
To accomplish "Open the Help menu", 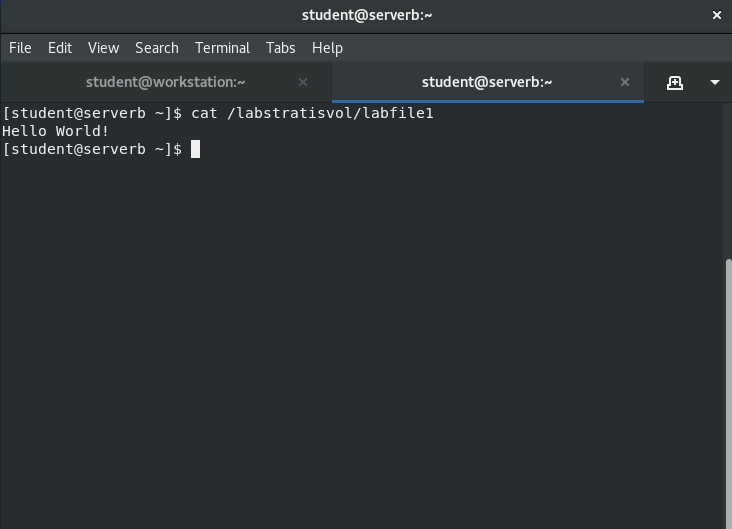I will [327, 48].
